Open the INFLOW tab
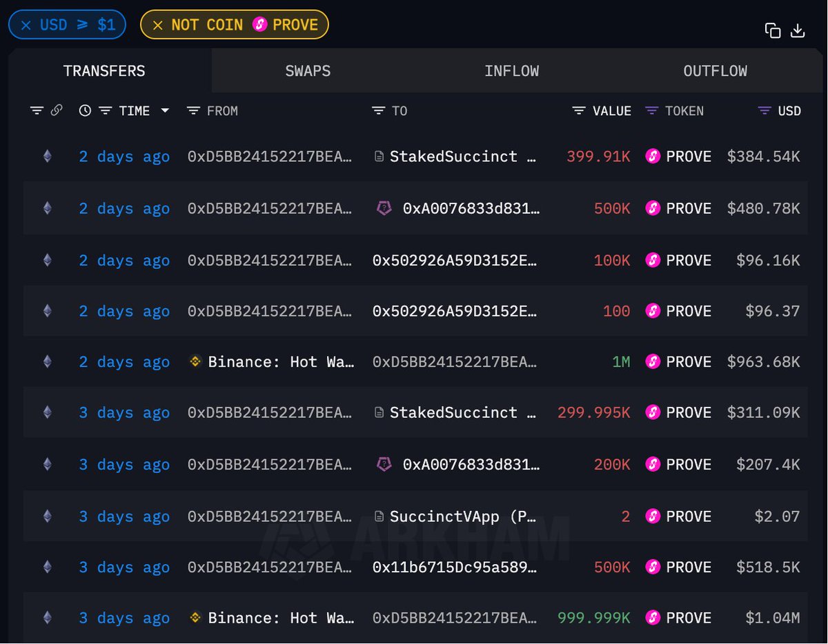The width and height of the screenshot is (828, 644). point(511,71)
